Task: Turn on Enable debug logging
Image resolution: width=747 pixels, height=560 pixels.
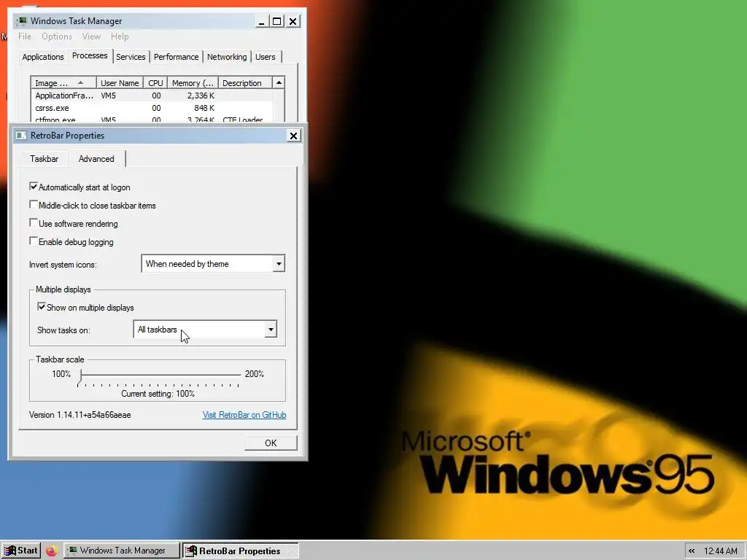Action: pyautogui.click(x=34, y=241)
